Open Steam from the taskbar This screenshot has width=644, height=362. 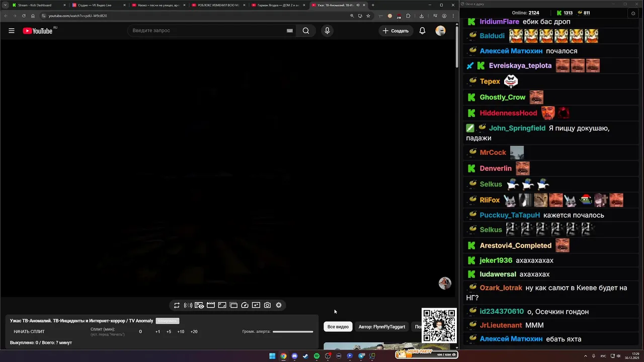tap(305, 356)
